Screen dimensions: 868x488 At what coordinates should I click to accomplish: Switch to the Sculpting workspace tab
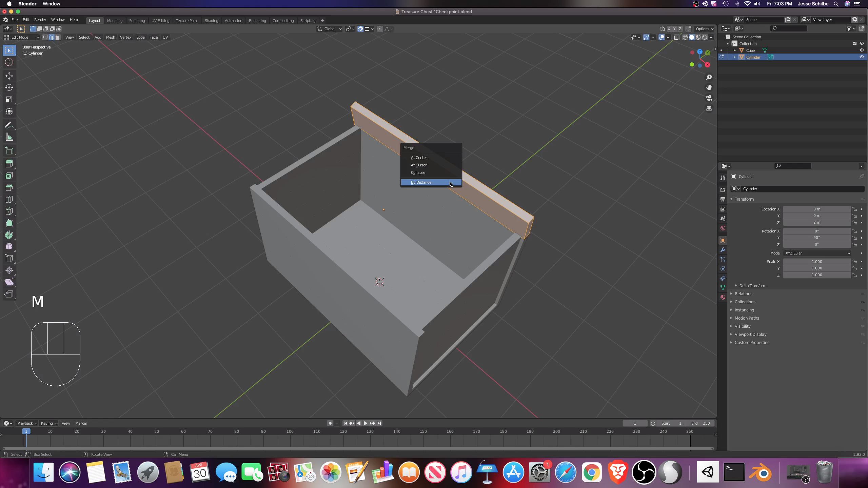137,21
